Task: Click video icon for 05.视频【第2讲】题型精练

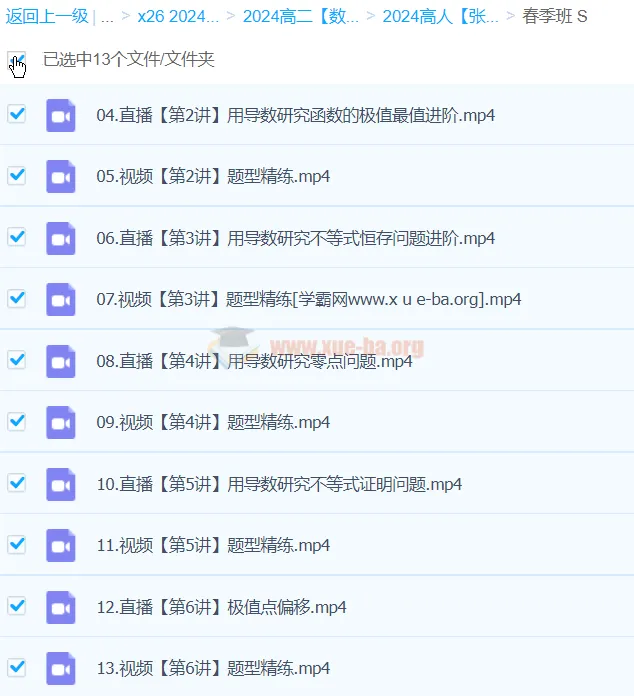Action: click(x=60, y=177)
